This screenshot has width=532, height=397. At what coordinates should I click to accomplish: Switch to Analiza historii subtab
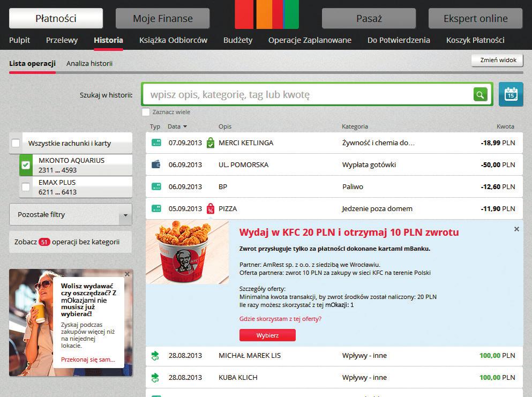89,63
